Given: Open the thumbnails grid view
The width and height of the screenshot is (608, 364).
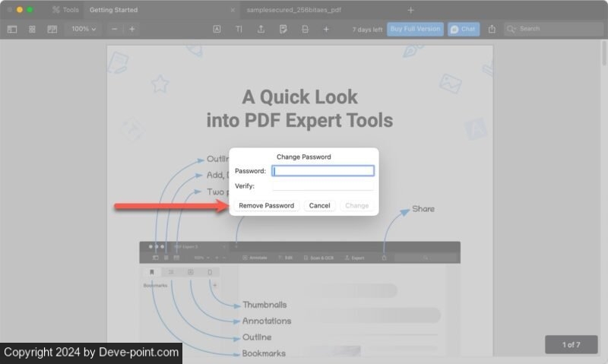Looking at the screenshot, I should [32, 29].
